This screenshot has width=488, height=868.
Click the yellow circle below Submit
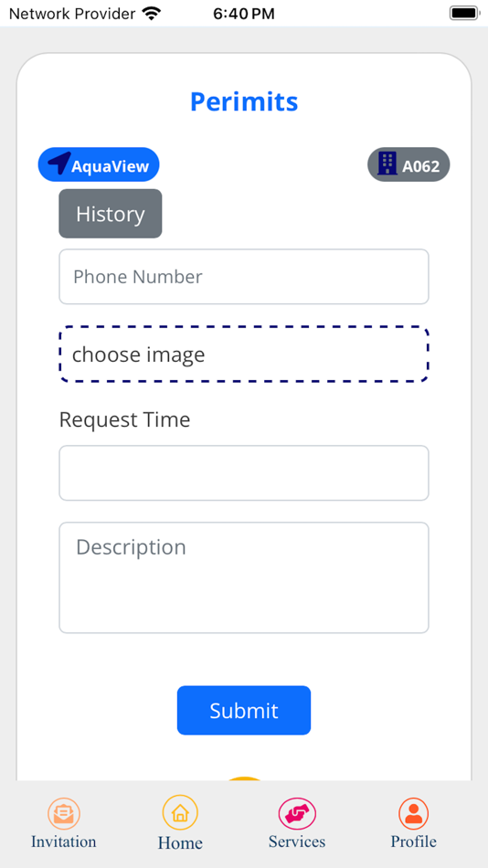[244, 778]
